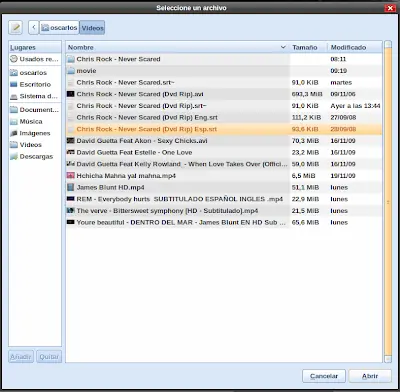Sort files by Tamaño column

[308, 47]
